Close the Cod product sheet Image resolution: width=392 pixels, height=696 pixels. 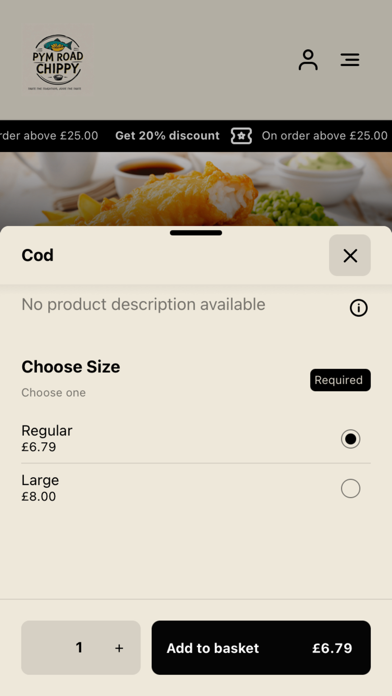(x=350, y=255)
